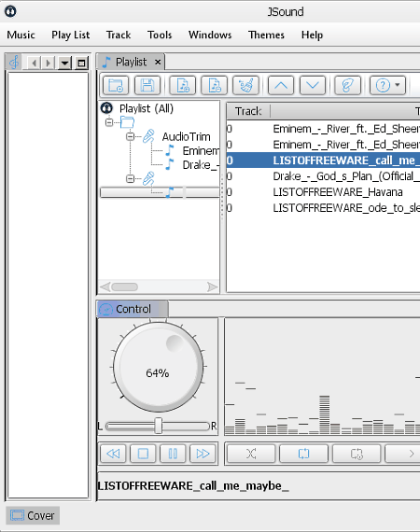Image resolution: width=420 pixels, height=532 pixels.
Task: Click the spectrum visualizer display
Action: [x=322, y=377]
